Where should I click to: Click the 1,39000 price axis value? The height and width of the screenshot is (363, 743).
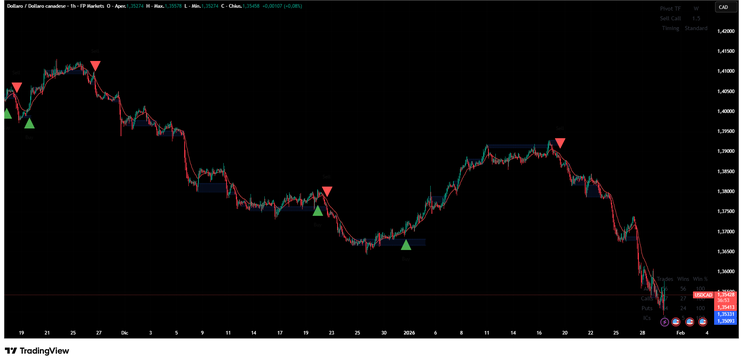point(725,152)
